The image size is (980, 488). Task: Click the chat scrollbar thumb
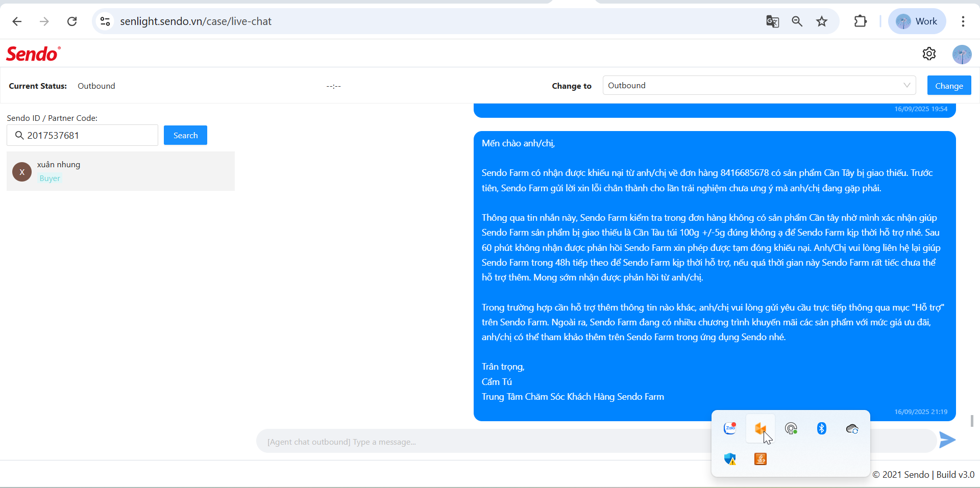972,421
